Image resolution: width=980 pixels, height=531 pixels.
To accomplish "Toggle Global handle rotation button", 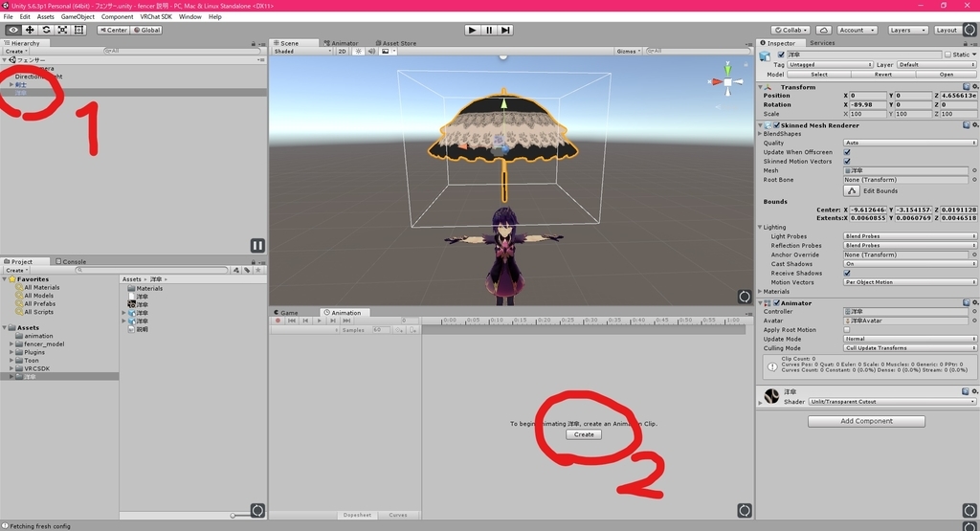I will tap(146, 30).
